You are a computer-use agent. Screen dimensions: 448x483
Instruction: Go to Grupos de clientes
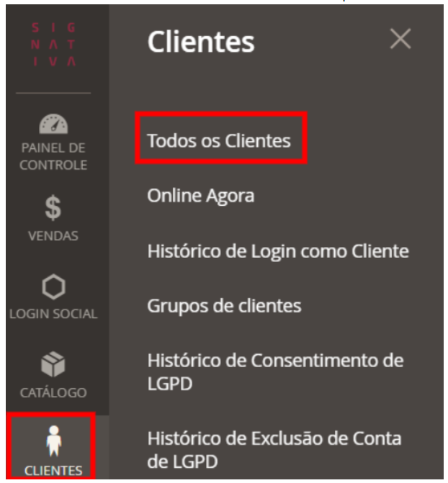pyautogui.click(x=224, y=306)
